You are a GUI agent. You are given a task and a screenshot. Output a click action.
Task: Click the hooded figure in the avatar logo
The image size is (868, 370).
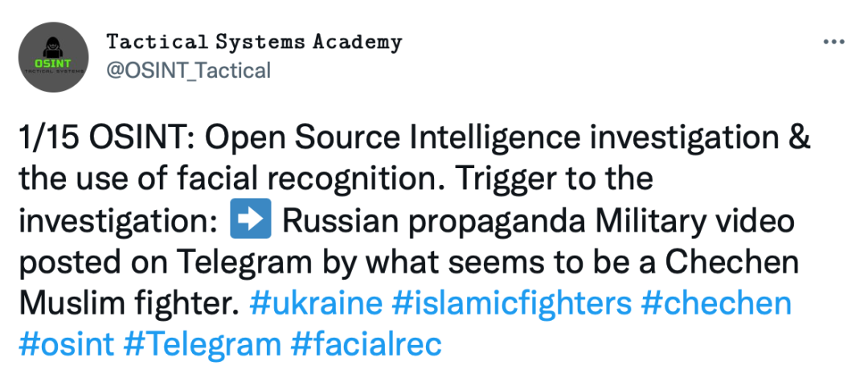(x=52, y=44)
